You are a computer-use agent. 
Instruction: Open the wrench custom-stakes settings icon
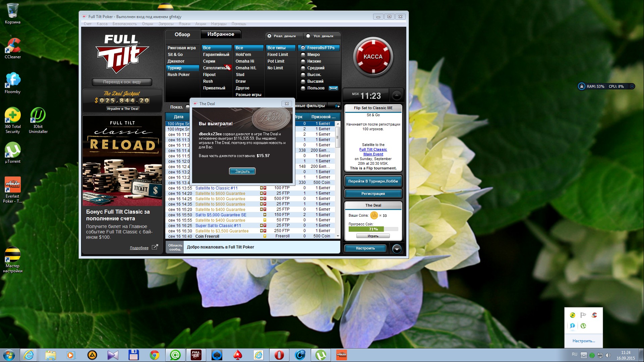(333, 88)
